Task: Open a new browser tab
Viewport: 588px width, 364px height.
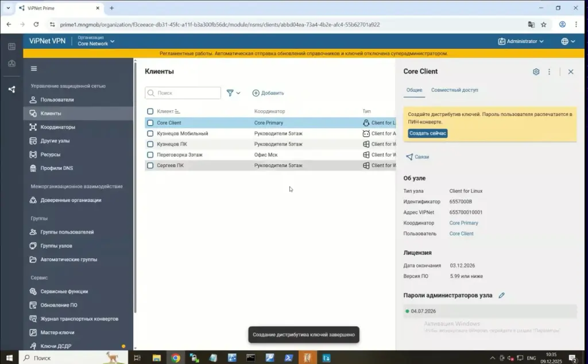Action: tap(111, 8)
